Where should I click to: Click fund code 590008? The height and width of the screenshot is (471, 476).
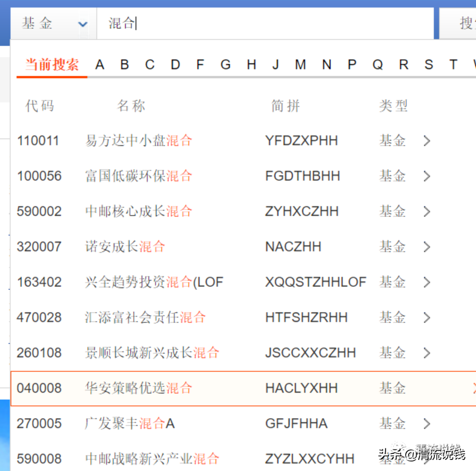39,459
